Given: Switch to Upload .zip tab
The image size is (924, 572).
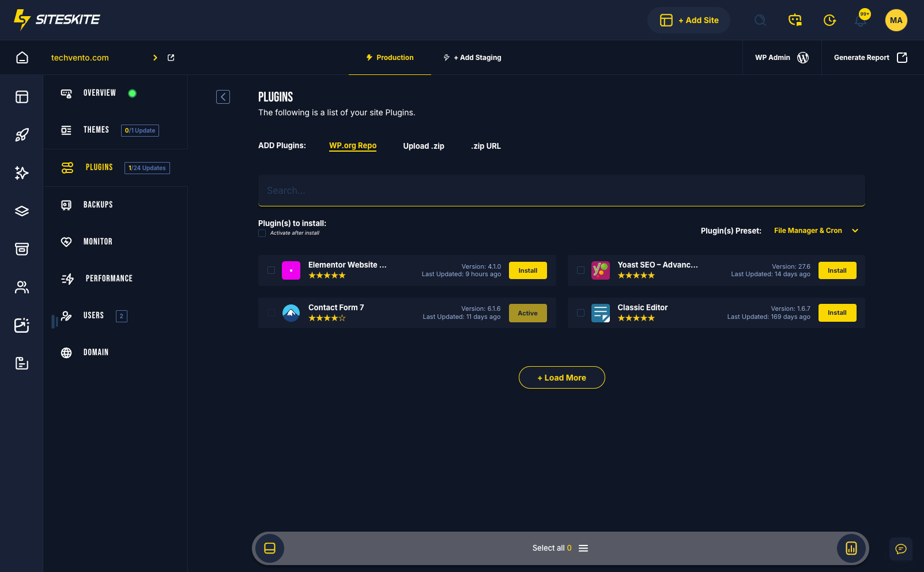Looking at the screenshot, I should (x=424, y=146).
